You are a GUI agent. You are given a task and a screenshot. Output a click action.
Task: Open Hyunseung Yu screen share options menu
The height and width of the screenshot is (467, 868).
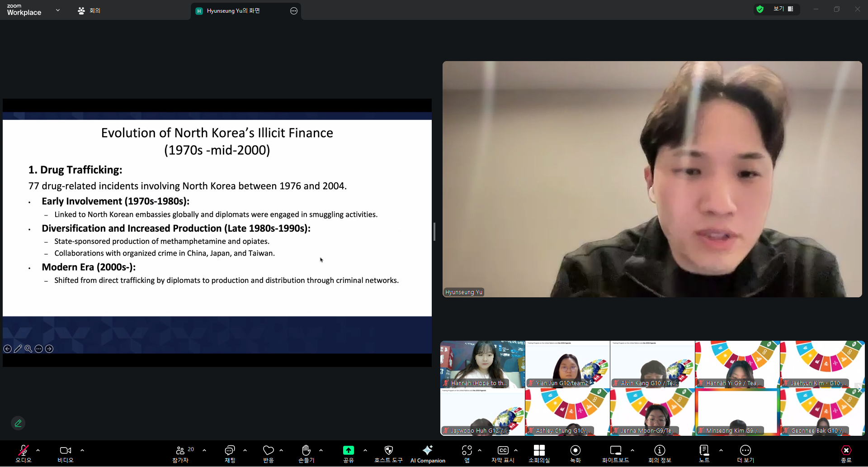[x=294, y=11]
